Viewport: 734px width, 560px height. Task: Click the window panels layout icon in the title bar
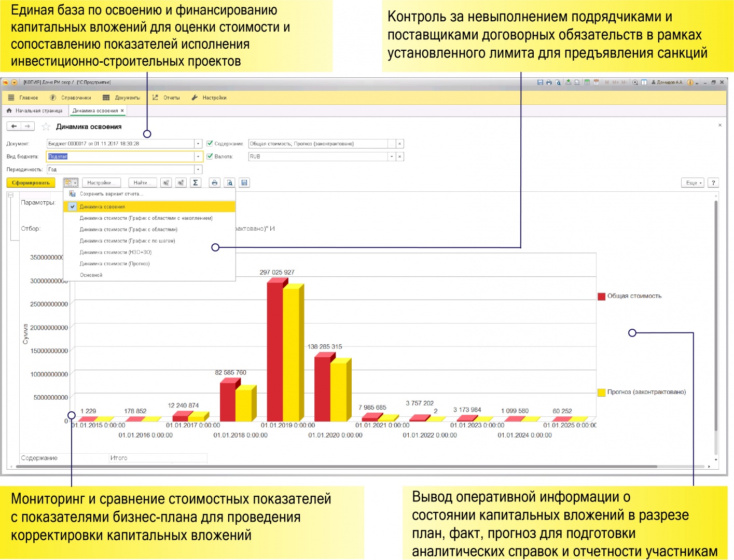pos(644,82)
